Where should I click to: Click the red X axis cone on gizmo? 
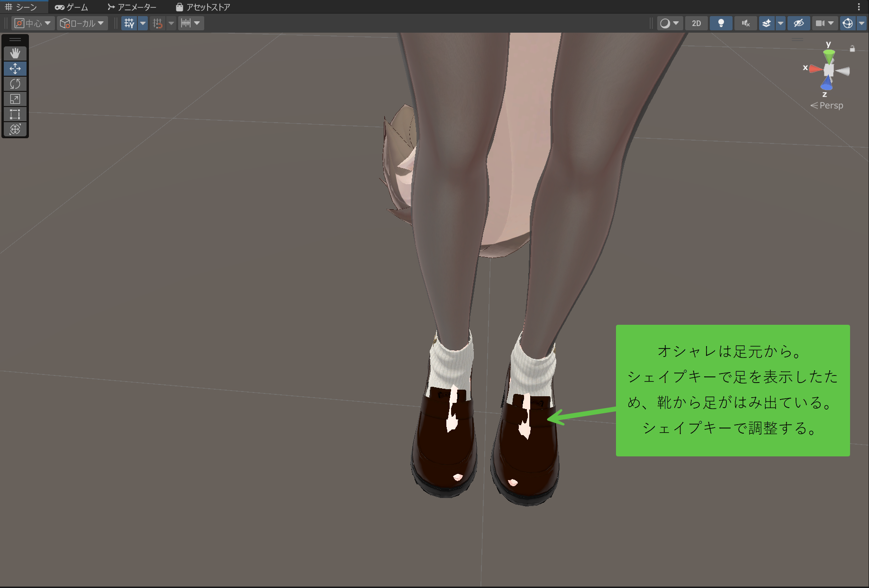[815, 69]
